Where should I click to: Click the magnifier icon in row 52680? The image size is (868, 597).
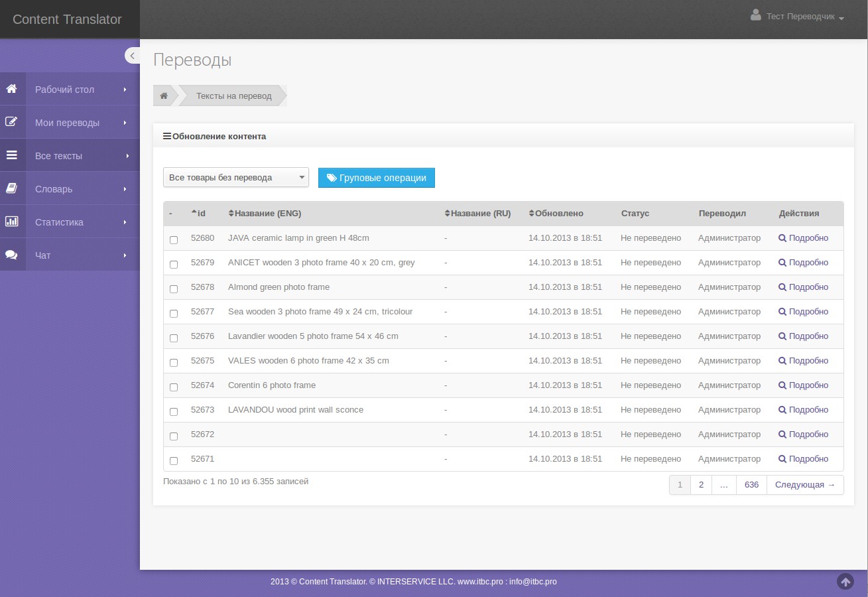(782, 238)
